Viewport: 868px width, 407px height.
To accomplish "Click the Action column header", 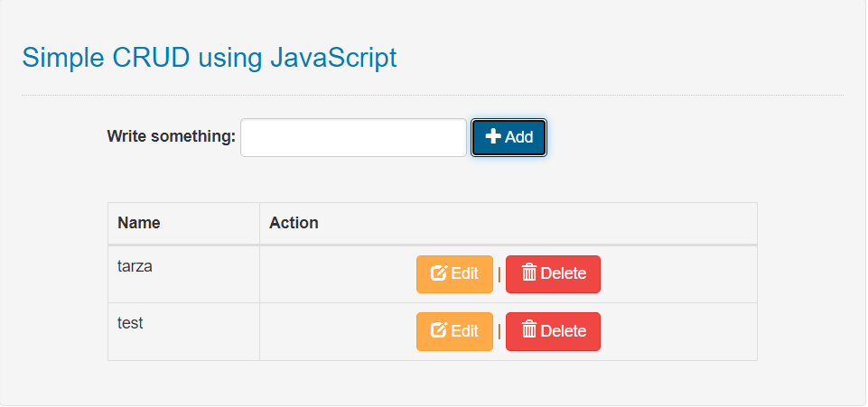I will pos(294,223).
